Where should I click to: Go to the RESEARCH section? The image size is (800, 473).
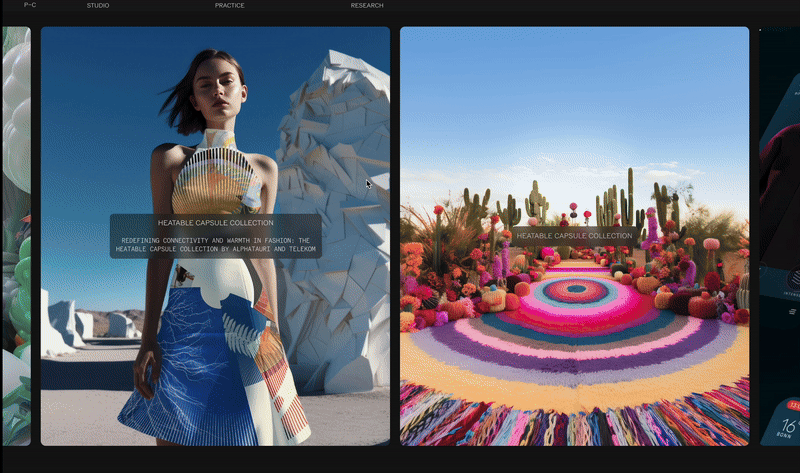(367, 6)
